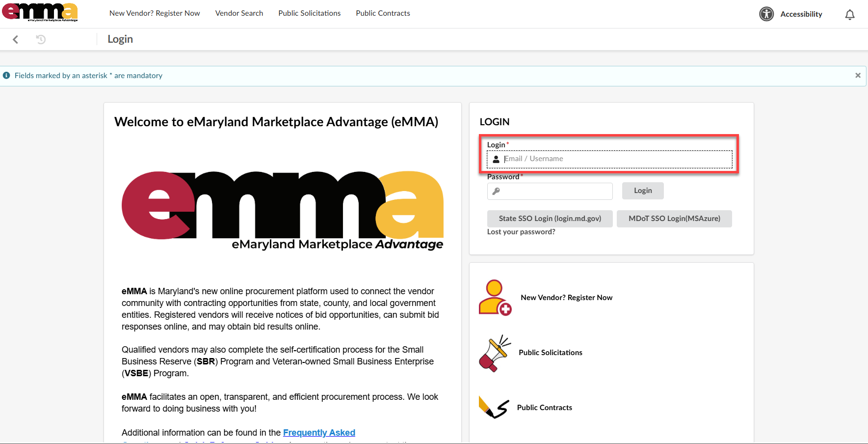Click the large eMaryland Marketplace Advantage logo
The width and height of the screenshot is (868, 444).
click(x=283, y=211)
